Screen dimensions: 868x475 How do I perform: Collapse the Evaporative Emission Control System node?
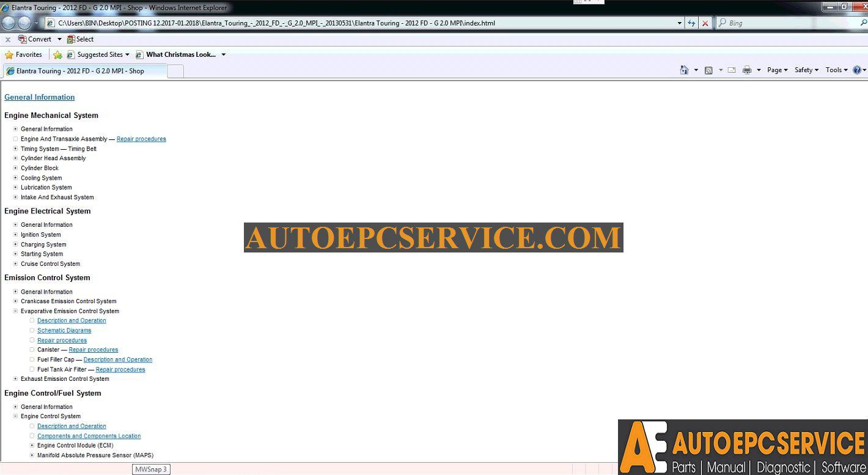tap(16, 311)
